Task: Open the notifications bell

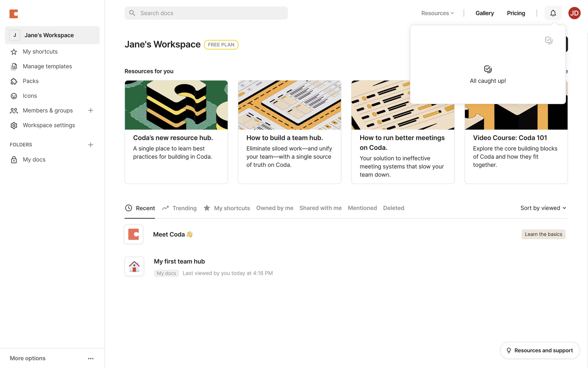Action: [553, 13]
